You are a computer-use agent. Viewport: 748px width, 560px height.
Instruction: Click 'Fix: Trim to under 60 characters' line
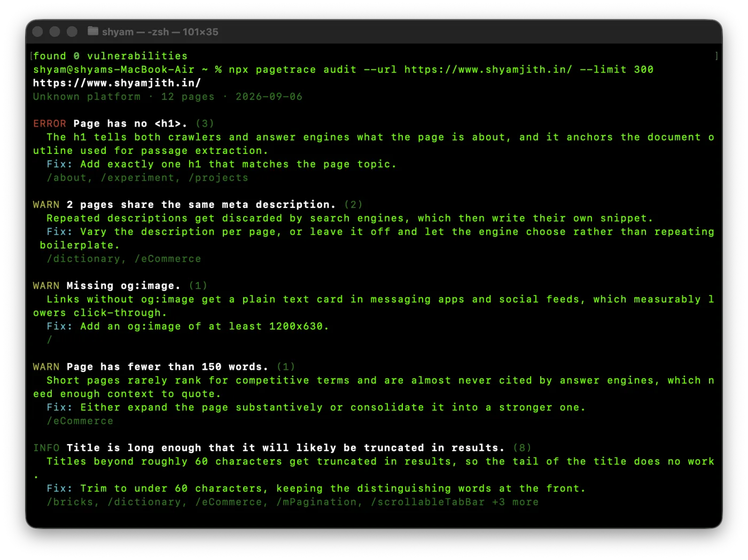(x=316, y=488)
